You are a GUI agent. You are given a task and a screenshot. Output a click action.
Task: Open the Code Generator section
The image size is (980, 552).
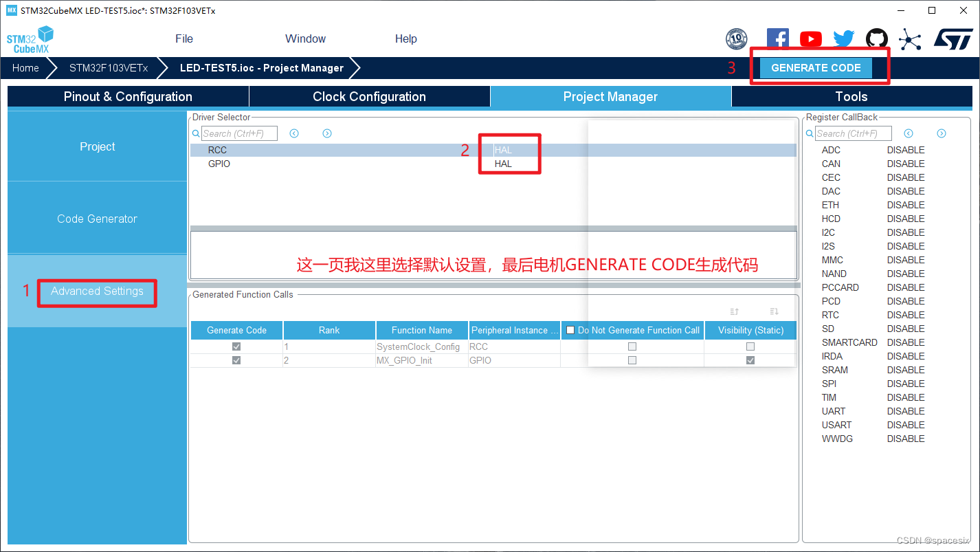[x=97, y=219]
